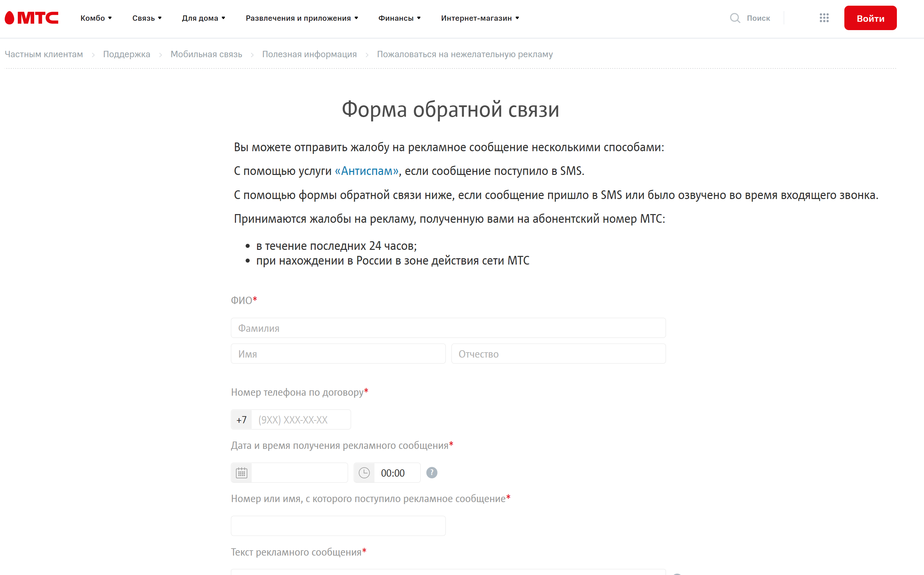Image resolution: width=924 pixels, height=575 pixels.
Task: Focus the Отчество input field
Action: click(x=559, y=354)
